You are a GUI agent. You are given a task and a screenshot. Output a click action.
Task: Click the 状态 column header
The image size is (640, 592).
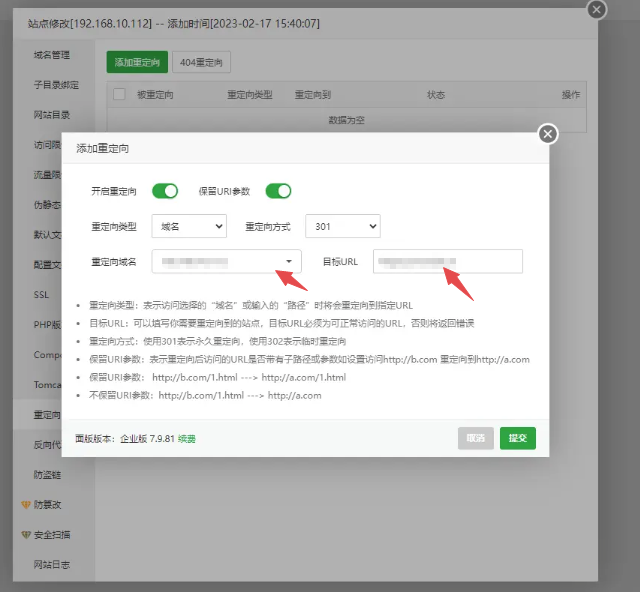pyautogui.click(x=436, y=95)
